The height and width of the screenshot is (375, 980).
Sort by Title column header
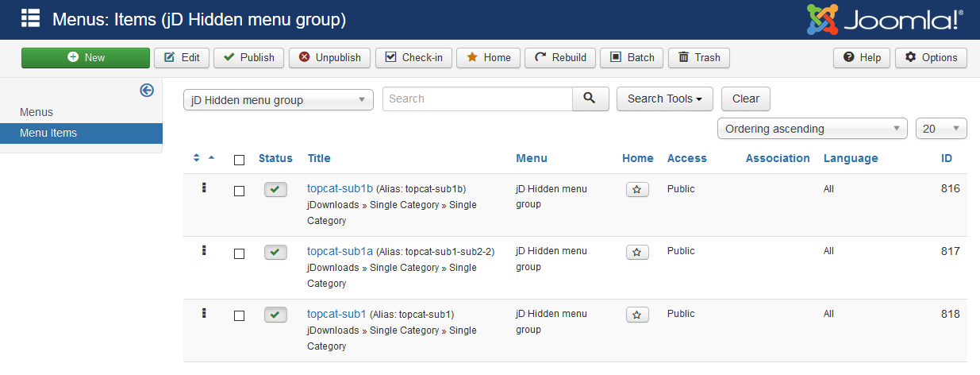[319, 158]
